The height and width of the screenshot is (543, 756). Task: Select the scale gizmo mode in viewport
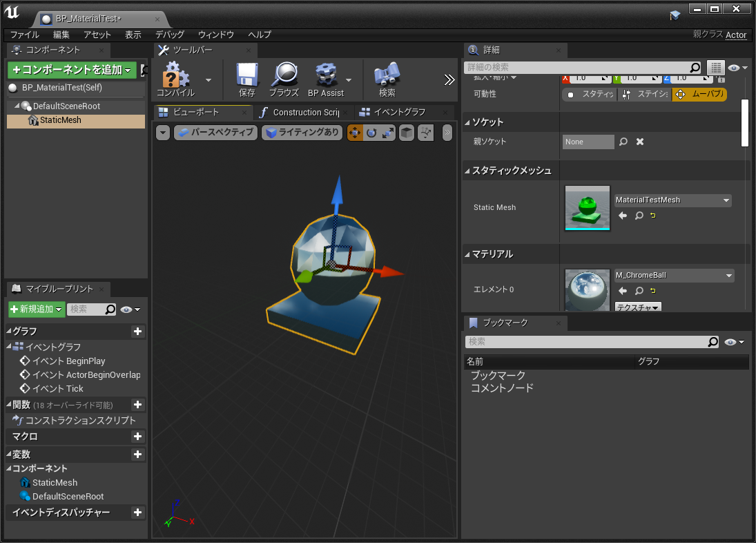(x=387, y=133)
